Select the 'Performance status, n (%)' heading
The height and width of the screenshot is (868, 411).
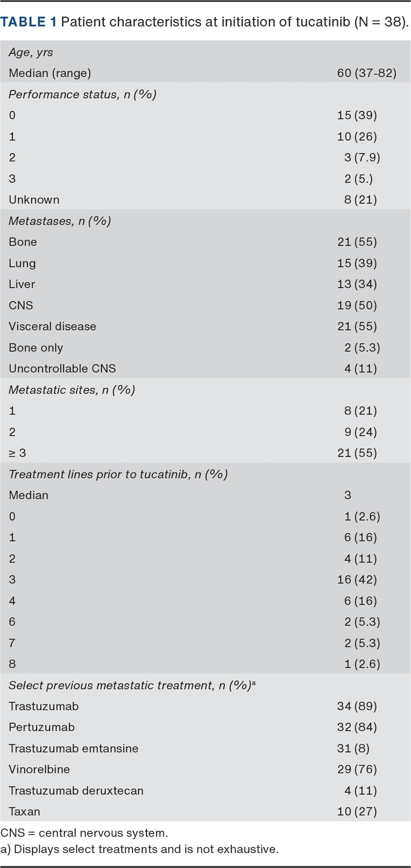tap(82, 94)
